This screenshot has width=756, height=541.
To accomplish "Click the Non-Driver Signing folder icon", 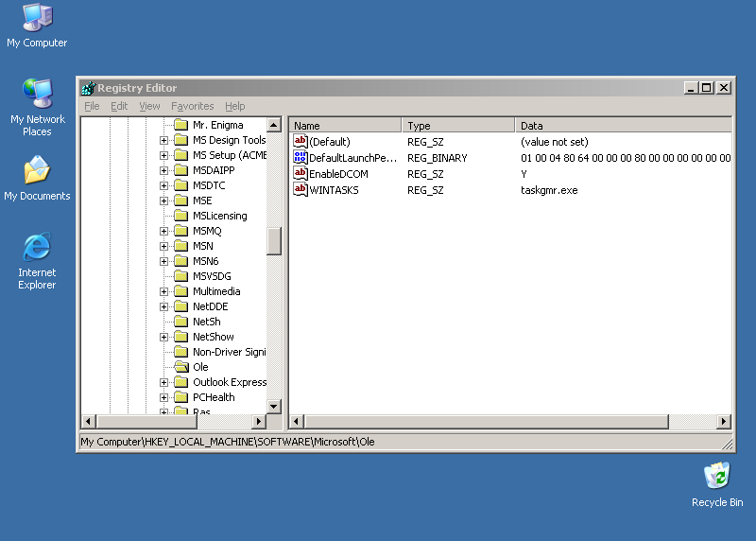I will point(180,352).
